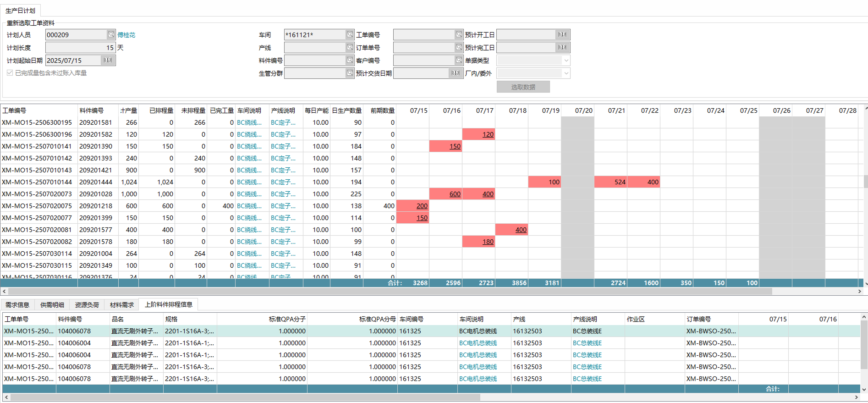
Task: Switch to the 供需明细 tab
Action: tap(52, 305)
